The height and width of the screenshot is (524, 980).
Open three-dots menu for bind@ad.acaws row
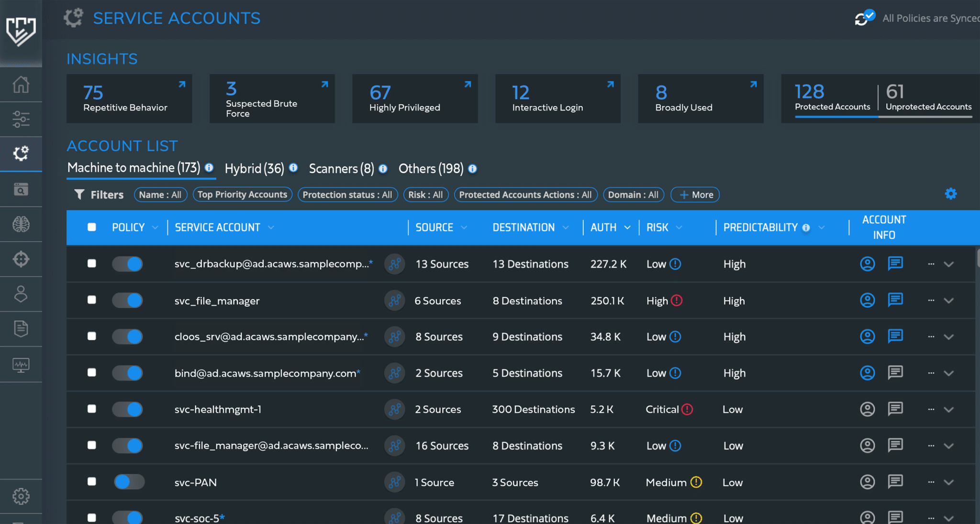click(931, 373)
